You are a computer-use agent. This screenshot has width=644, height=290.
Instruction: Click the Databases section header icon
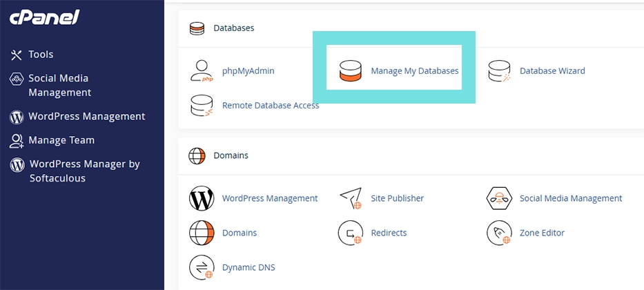pyautogui.click(x=197, y=28)
